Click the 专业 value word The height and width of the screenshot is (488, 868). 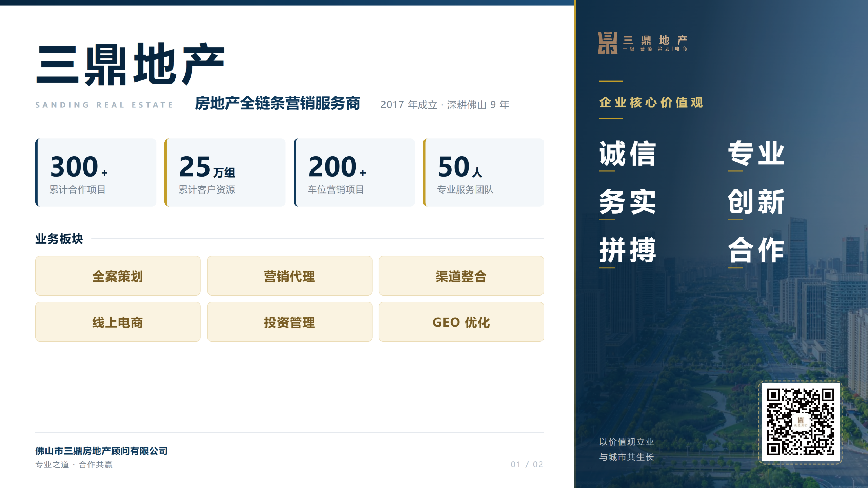click(756, 154)
